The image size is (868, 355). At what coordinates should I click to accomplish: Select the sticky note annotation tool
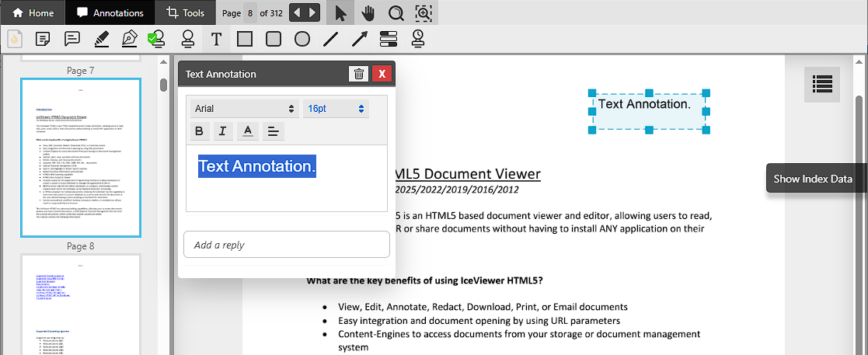point(43,38)
